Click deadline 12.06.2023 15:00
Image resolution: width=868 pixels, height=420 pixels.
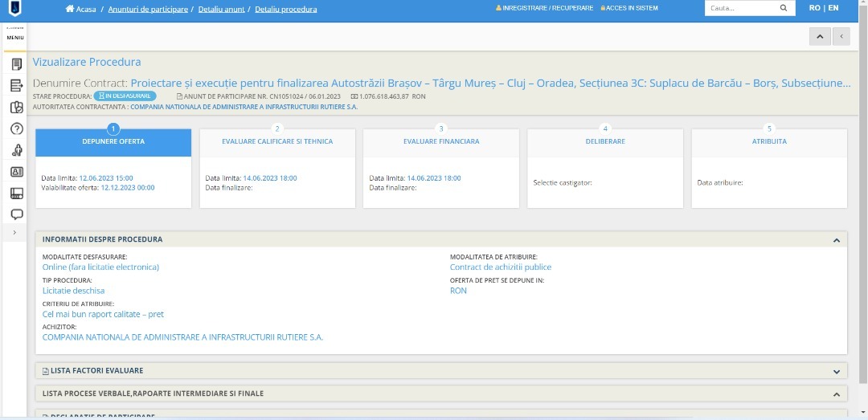point(106,178)
